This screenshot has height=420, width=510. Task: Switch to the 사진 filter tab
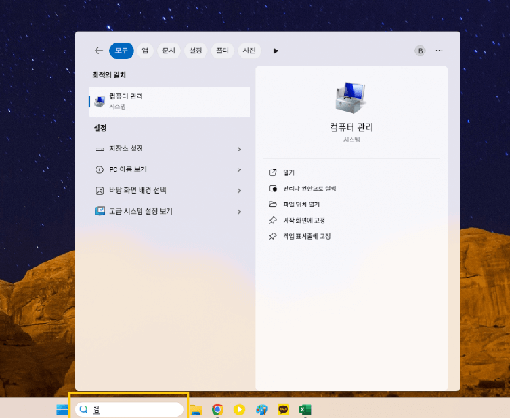click(x=250, y=50)
